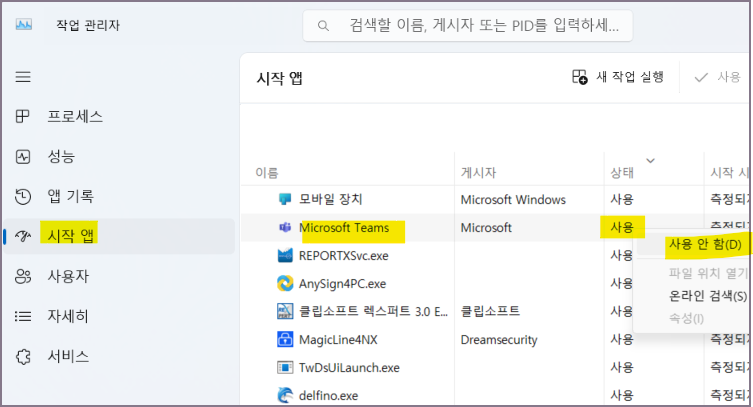Sort by the 이름 column header
753x407 pixels.
point(267,172)
